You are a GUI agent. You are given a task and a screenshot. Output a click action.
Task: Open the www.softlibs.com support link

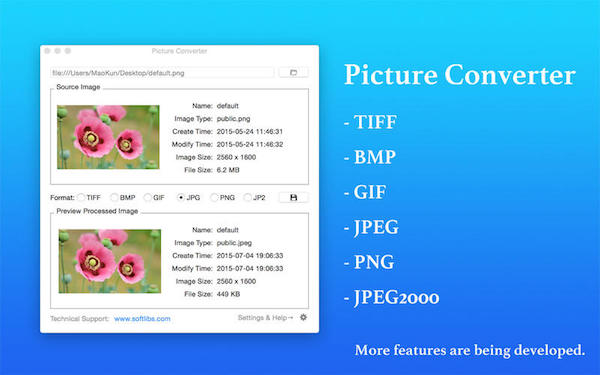coord(142,319)
